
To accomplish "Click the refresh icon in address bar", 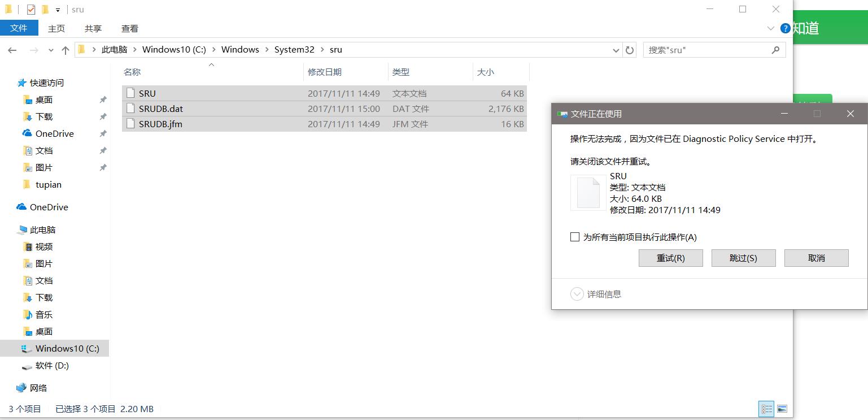I will (630, 50).
